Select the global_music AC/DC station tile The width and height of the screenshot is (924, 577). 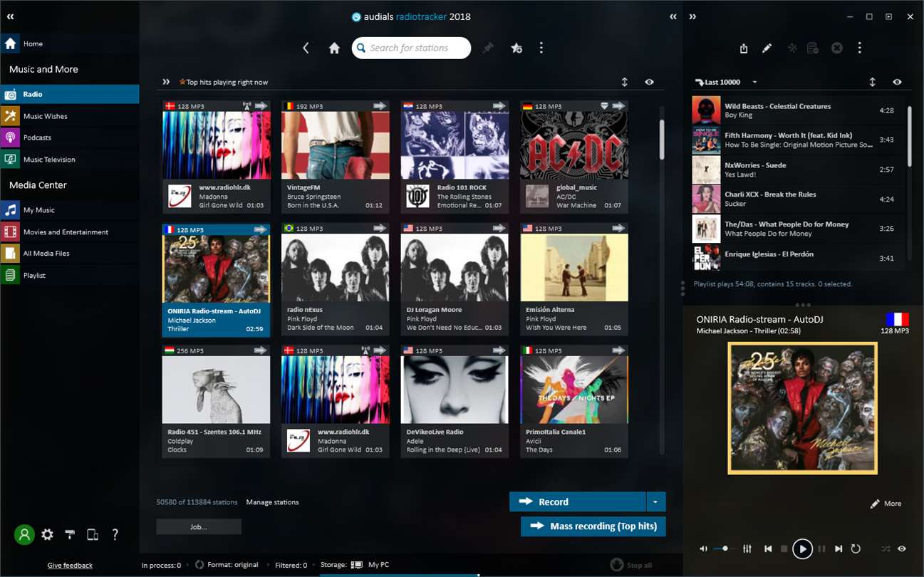[x=574, y=157]
